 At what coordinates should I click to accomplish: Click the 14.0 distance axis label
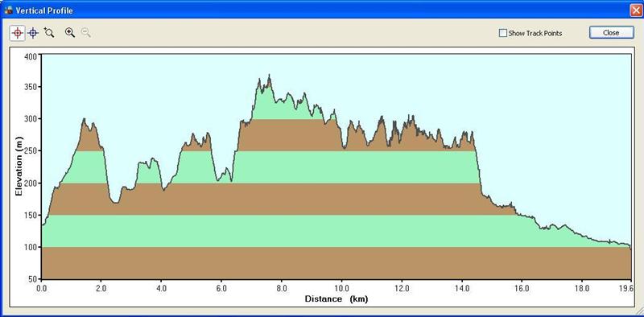pyautogui.click(x=461, y=288)
